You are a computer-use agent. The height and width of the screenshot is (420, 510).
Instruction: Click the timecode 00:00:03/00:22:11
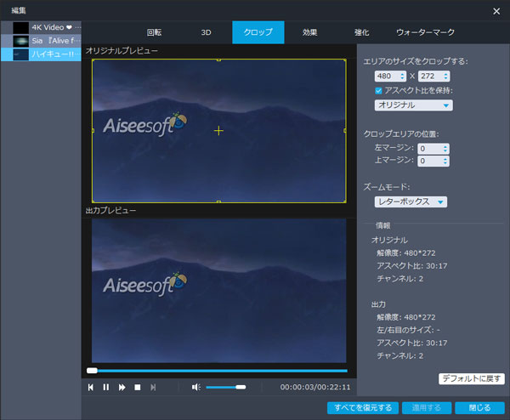(315, 387)
